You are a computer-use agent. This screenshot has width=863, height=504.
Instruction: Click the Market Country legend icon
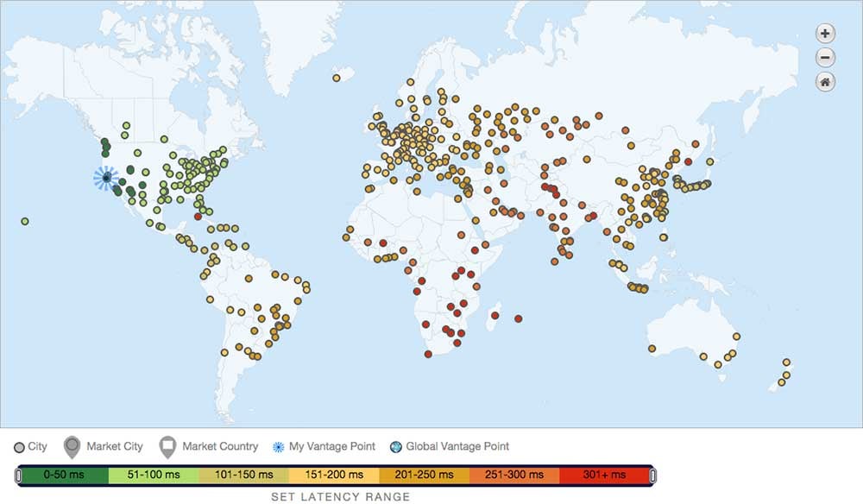tap(167, 447)
